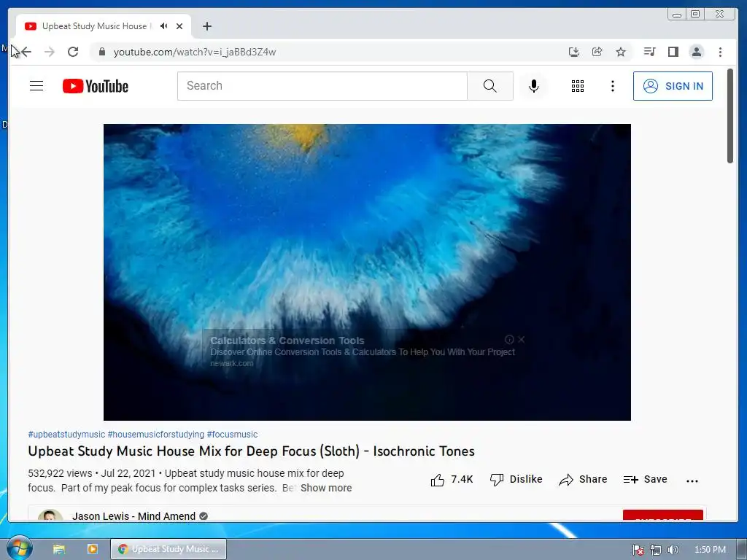Open a new tab with the plus button
The image size is (747, 560).
206,26
